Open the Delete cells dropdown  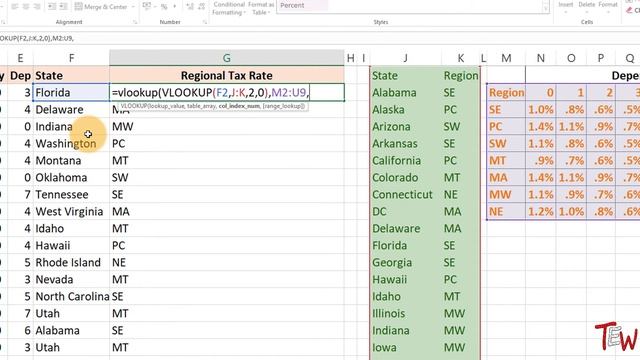587,7
